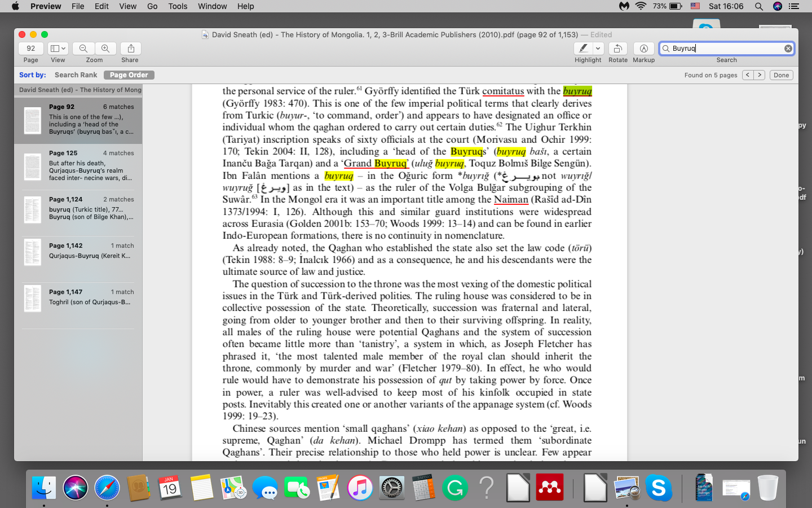Show the Markup toolbar
Image resolution: width=812 pixels, height=508 pixels.
click(643, 49)
